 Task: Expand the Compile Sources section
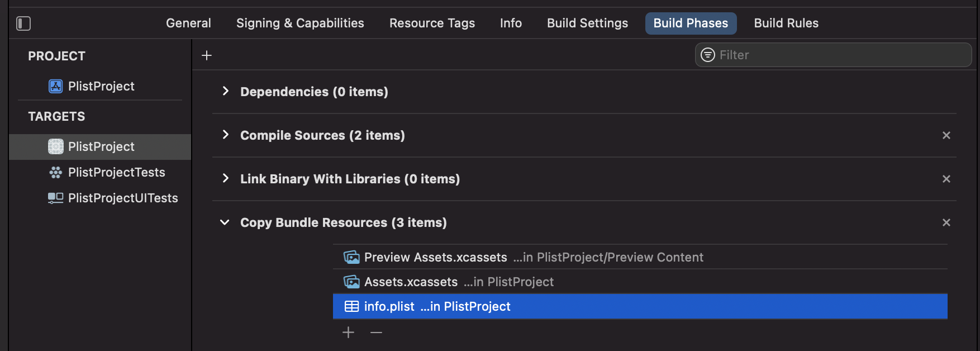pos(225,135)
